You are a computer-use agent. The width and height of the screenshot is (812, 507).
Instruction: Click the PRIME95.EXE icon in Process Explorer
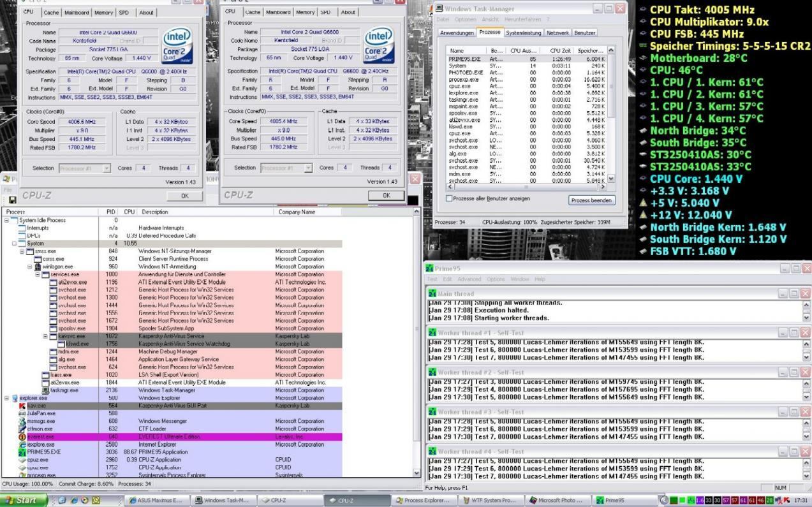pyautogui.click(x=23, y=452)
